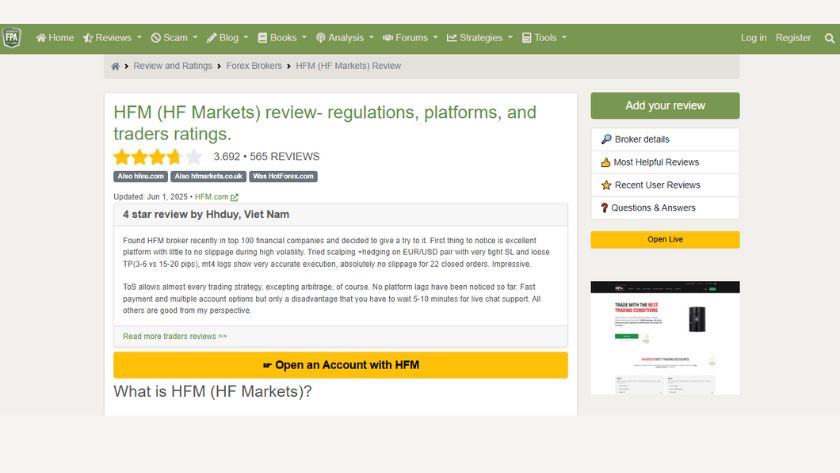Click the Strategies chart icon

pos(452,37)
